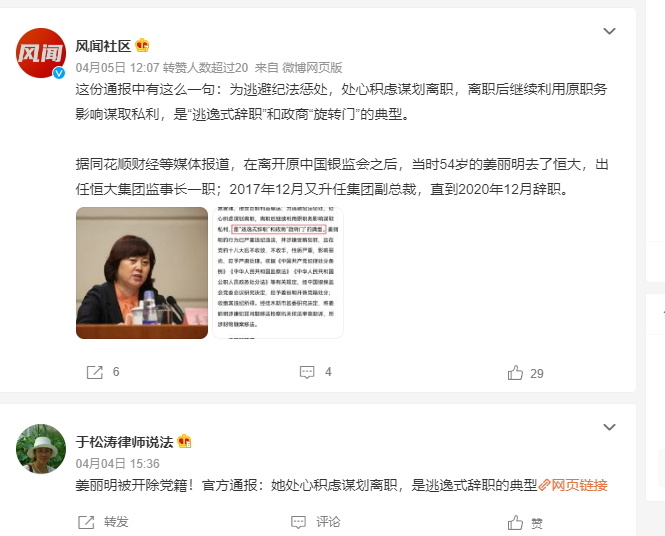Click the 04月05日 12:07 timestamp
665x536 pixels.
pos(117,67)
